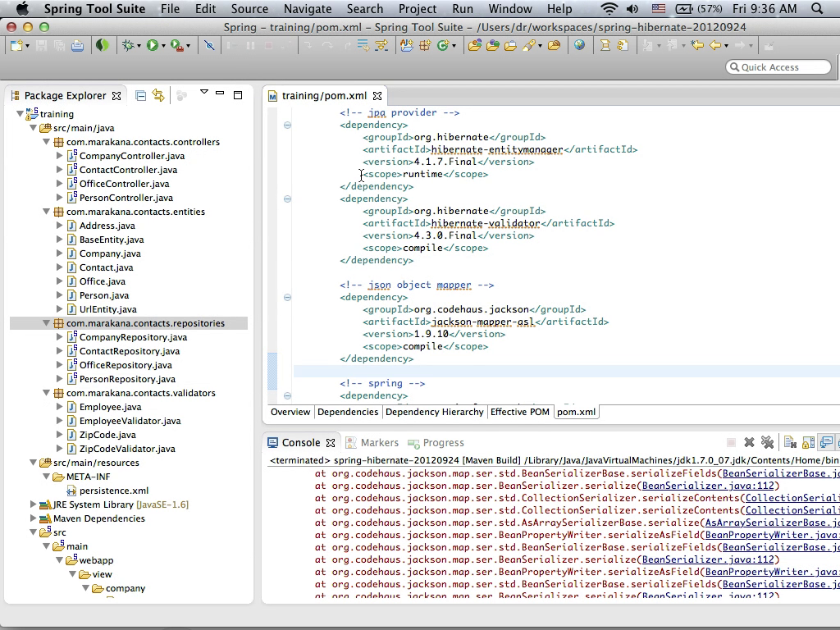Toggle Skip All Breakpoints icon
Image resolution: width=840 pixels, height=630 pixels.
[x=209, y=46]
